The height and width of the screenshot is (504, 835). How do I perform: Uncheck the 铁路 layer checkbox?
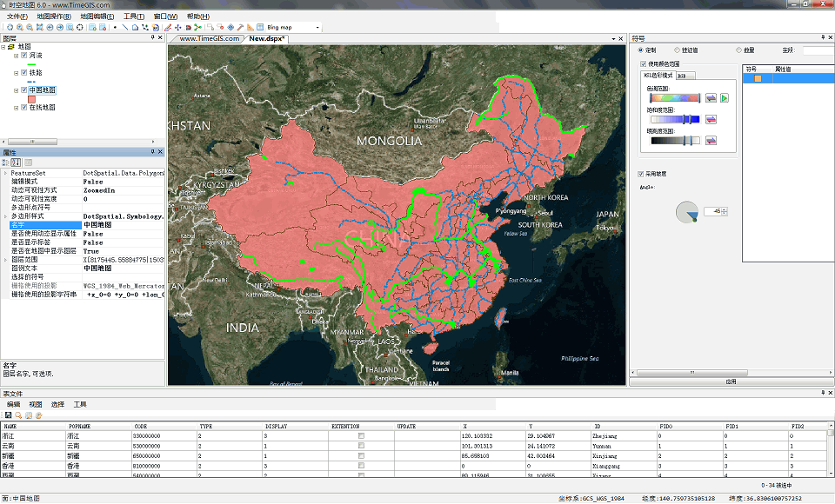pyautogui.click(x=23, y=73)
